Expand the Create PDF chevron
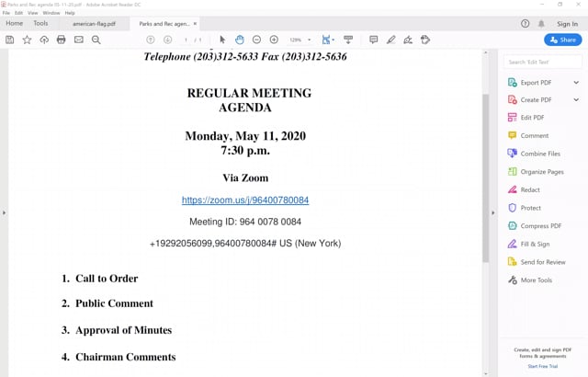The image size is (588, 377). pos(576,100)
